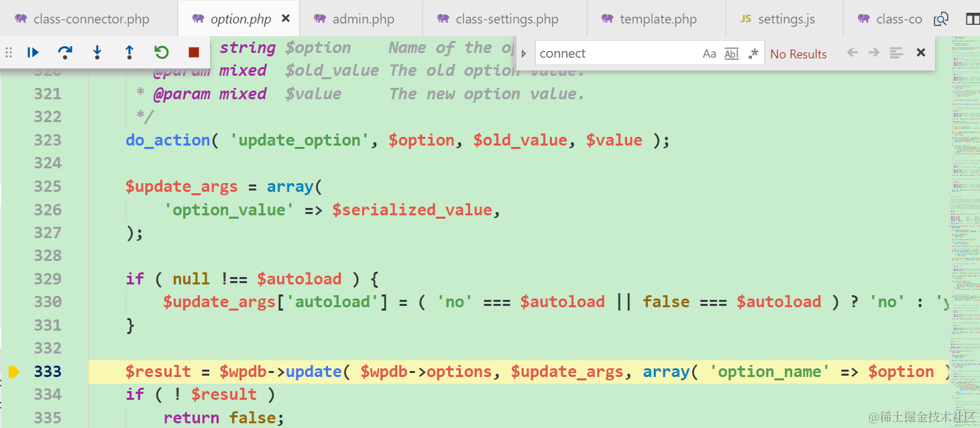Click line number 323 in gutter

pyautogui.click(x=48, y=140)
